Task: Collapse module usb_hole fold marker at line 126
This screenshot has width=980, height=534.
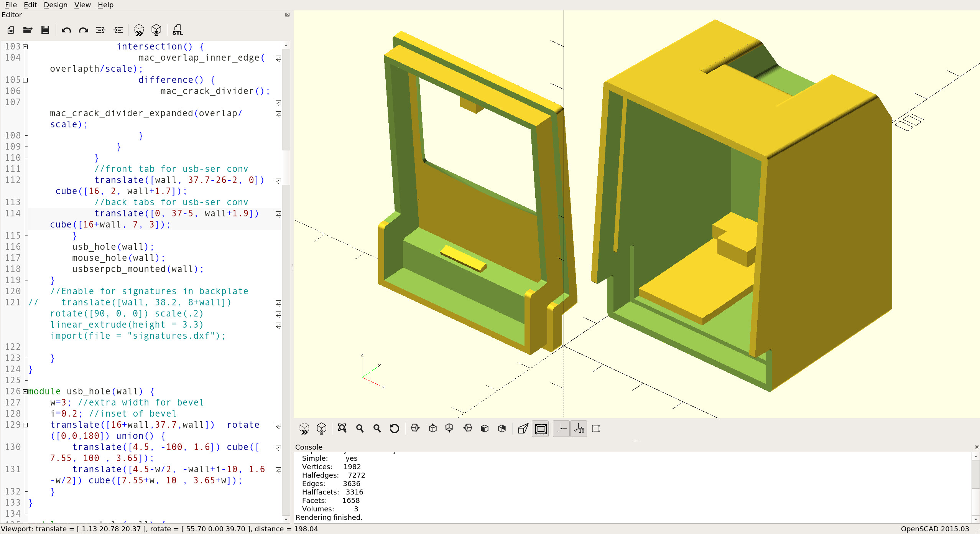Action: coord(25,392)
